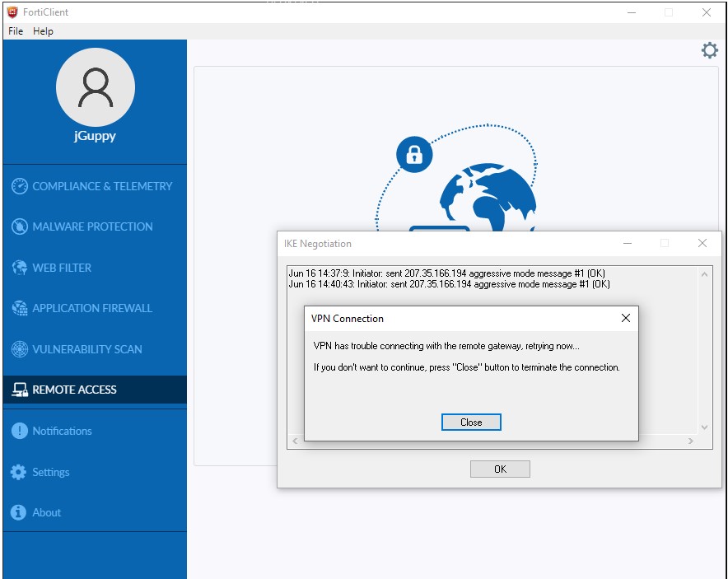The height and width of the screenshot is (579, 728).
Task: Click scroll-down arrow in IKE log
Action: coord(704,427)
